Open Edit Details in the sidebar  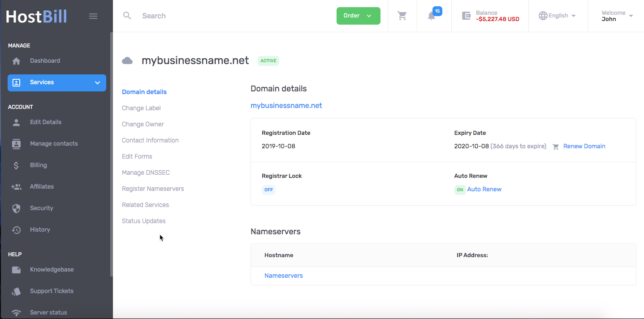[x=46, y=122]
